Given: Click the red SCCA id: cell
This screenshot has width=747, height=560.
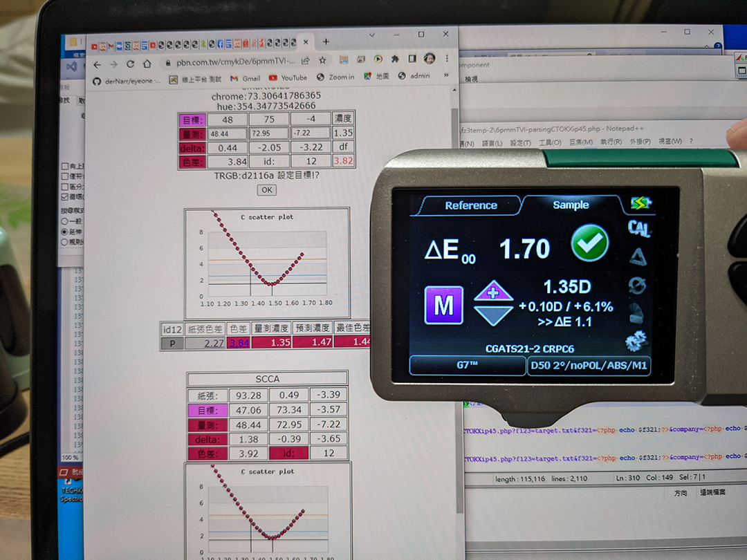Looking at the screenshot, I should pyautogui.click(x=288, y=454).
